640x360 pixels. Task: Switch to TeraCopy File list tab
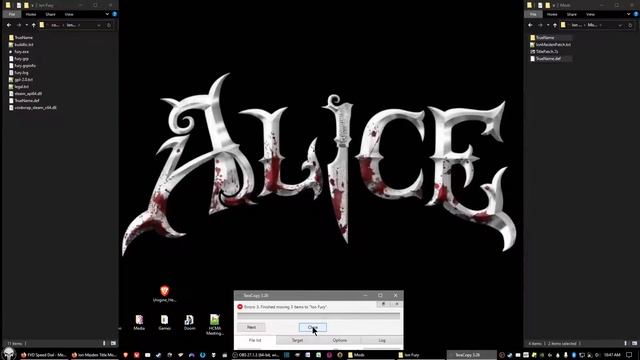coord(255,340)
